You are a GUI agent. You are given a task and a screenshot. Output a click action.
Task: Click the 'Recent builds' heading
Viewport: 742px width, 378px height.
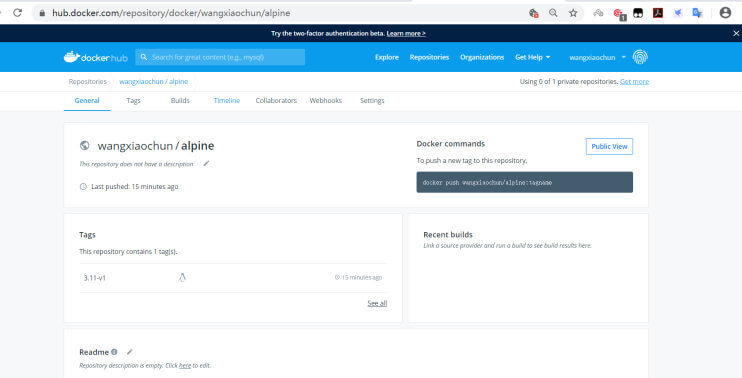[448, 235]
